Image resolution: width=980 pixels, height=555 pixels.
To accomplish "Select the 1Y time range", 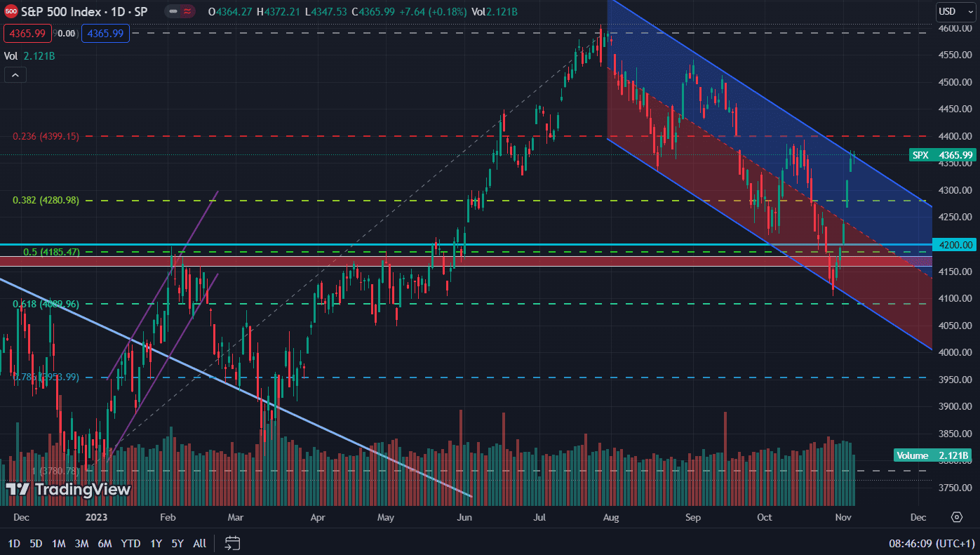I will point(156,543).
